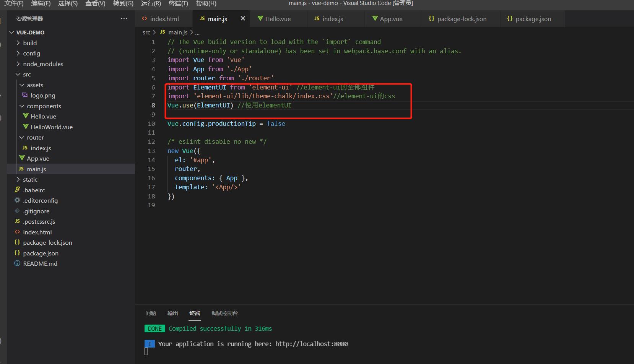Open the 文件(F) menu
Screen dimensions: 634x364
coord(14,3)
